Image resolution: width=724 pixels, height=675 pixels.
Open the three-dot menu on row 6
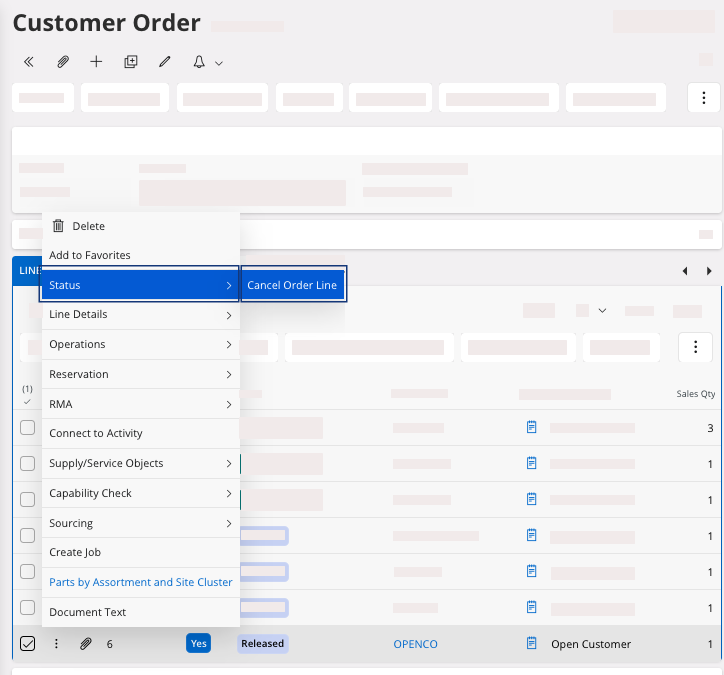[x=57, y=644]
